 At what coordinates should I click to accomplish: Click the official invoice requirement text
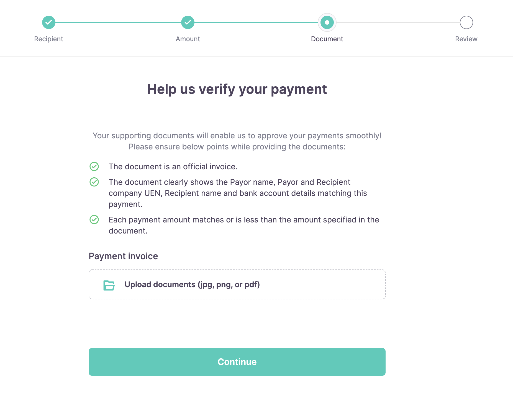tap(173, 167)
